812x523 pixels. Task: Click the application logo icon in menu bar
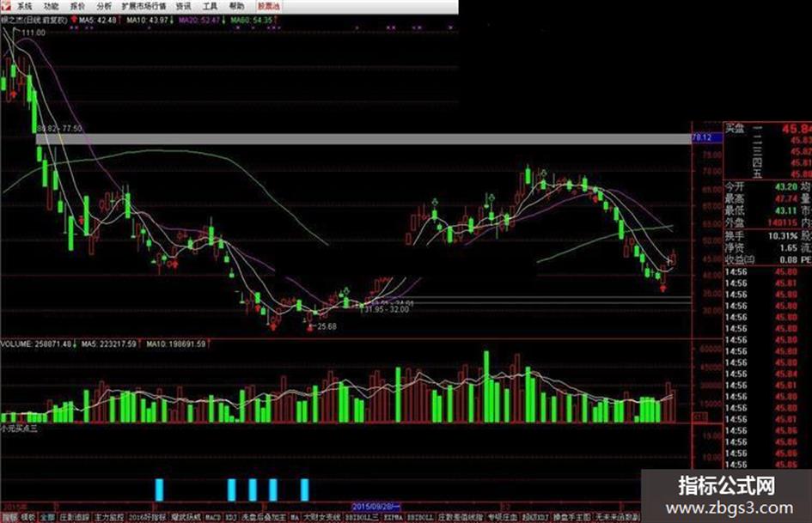click(5, 6)
